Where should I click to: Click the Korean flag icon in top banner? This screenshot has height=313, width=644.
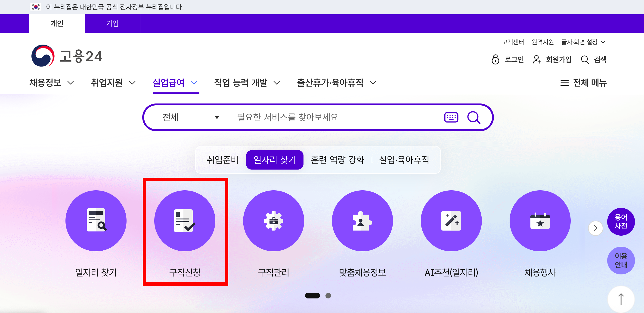[36, 7]
